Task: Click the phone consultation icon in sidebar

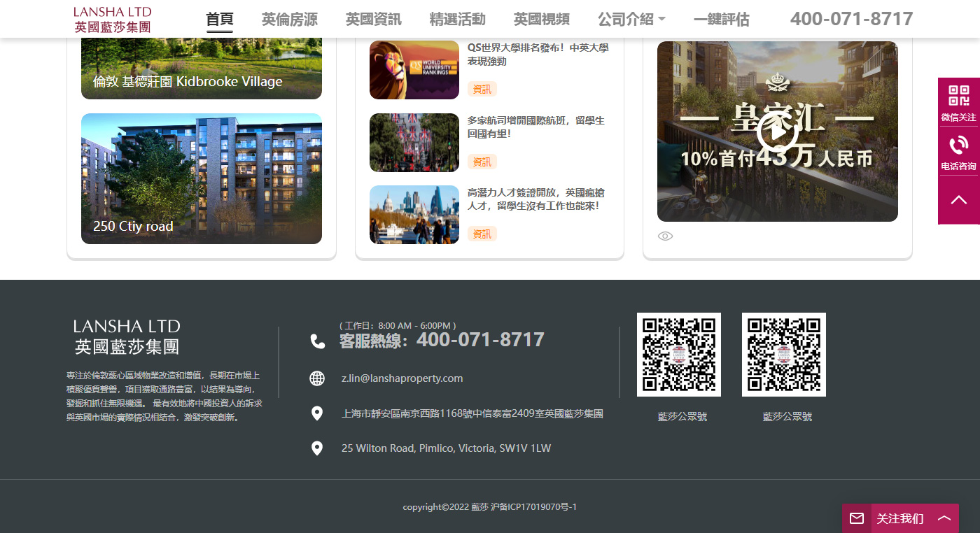Action: pyautogui.click(x=958, y=145)
